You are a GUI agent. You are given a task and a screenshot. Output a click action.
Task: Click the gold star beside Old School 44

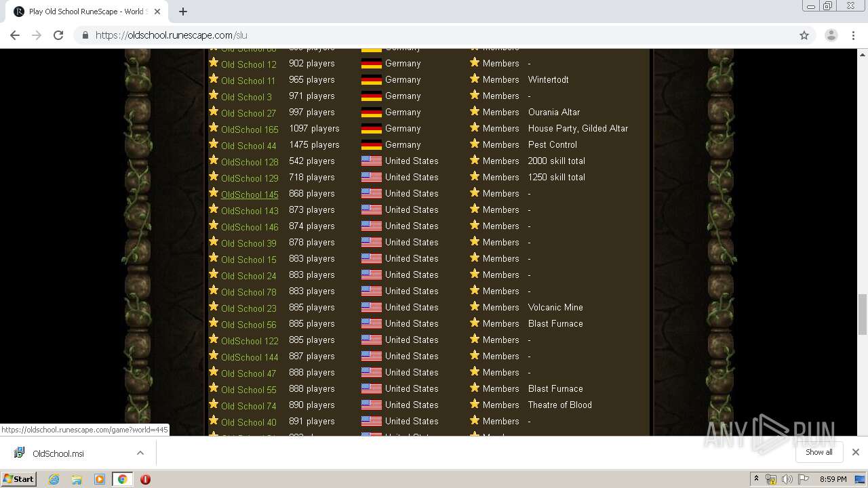click(214, 144)
